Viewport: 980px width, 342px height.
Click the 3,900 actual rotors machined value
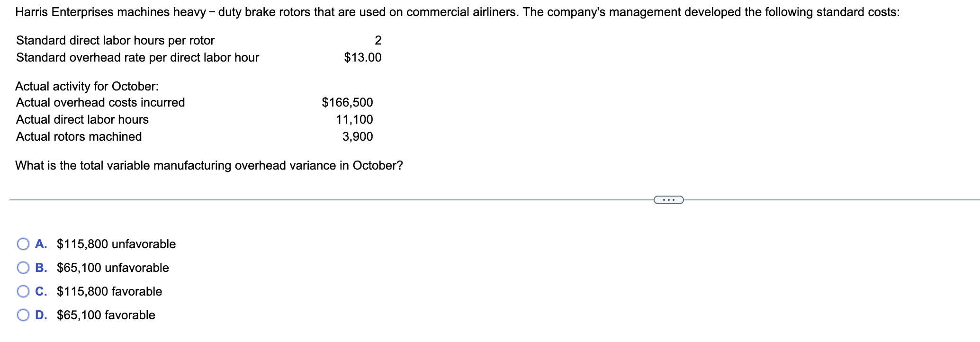358,136
